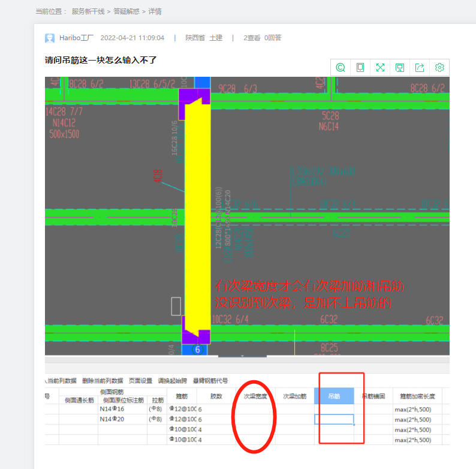
Task: Click the 0回答 answer count
Action: pyautogui.click(x=273, y=38)
